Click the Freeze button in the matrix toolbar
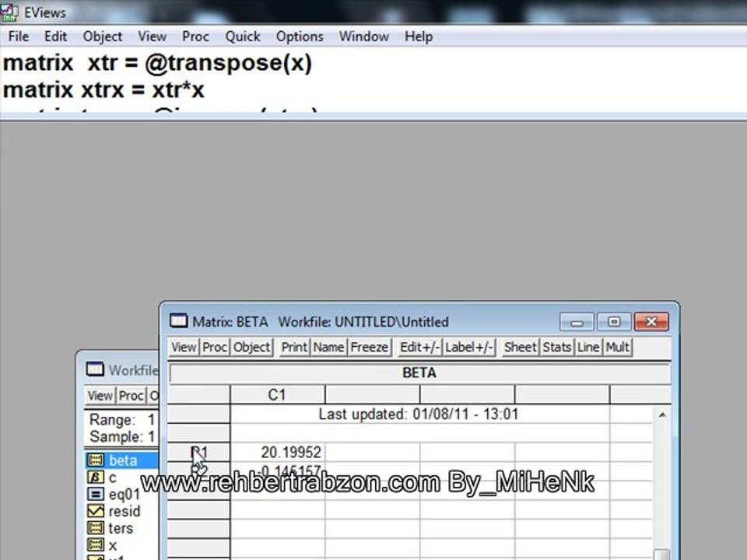Screen dimensions: 747x560 click(x=369, y=347)
